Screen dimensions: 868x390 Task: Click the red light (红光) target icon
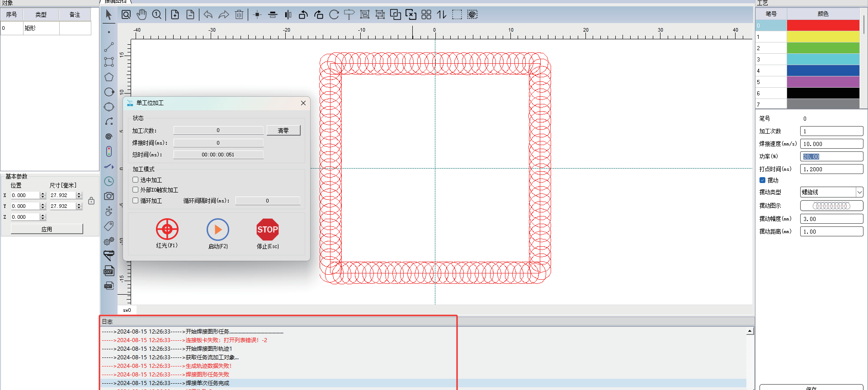click(x=167, y=230)
